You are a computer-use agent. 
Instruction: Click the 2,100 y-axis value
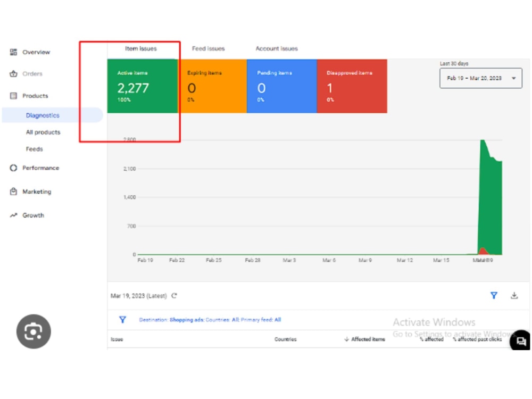point(129,168)
